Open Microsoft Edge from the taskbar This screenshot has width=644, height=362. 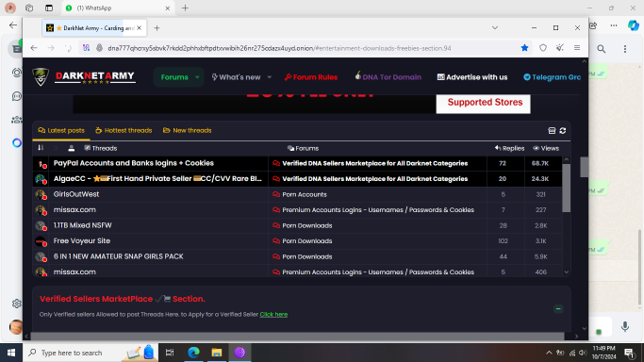[x=193, y=353]
